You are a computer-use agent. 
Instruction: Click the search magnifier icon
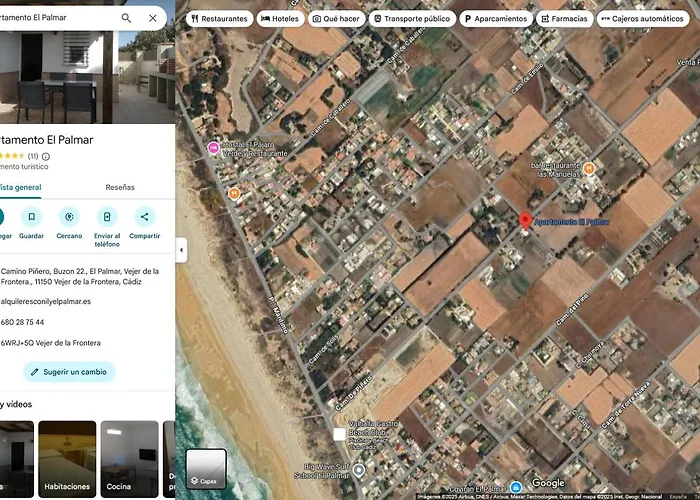[126, 18]
